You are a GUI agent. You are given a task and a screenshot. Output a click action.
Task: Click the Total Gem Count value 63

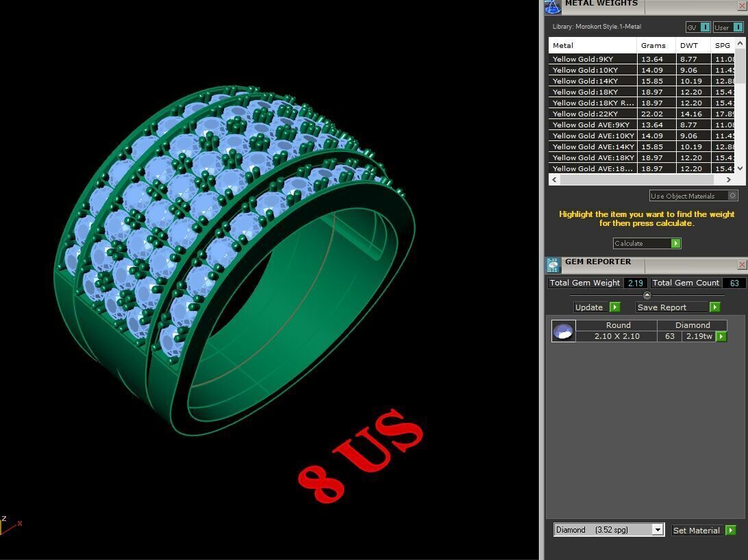pos(734,283)
